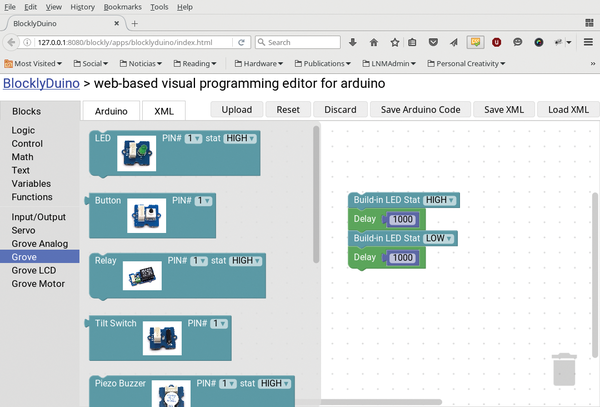Image resolution: width=600 pixels, height=407 pixels.
Task: Open the LED block PIN# dropdown
Action: 193,138
